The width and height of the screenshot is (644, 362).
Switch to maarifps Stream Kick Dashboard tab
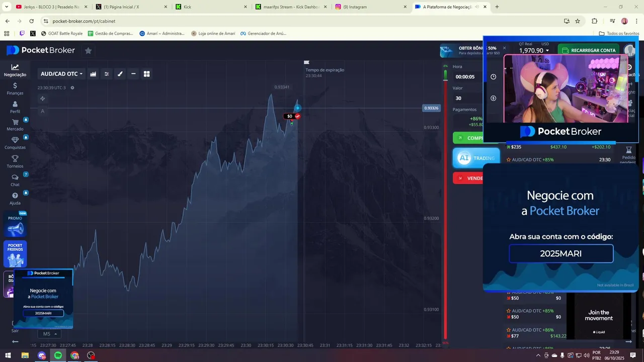click(x=290, y=7)
